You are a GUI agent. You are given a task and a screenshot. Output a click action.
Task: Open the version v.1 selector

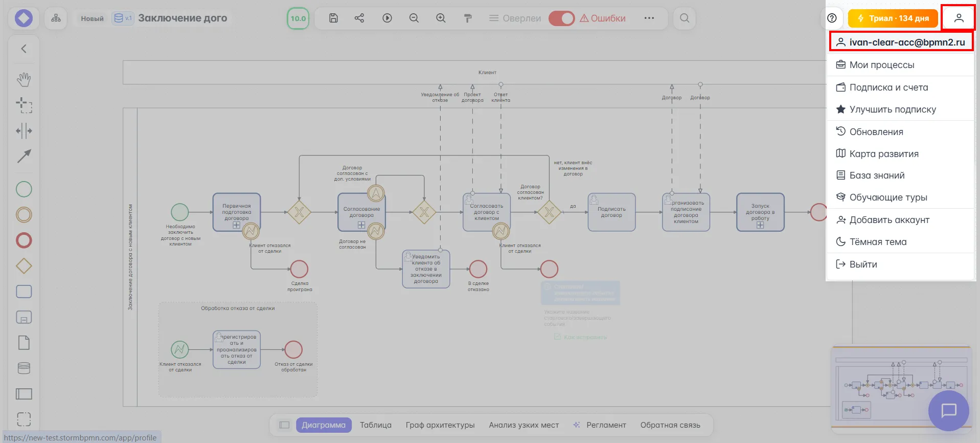tap(123, 18)
